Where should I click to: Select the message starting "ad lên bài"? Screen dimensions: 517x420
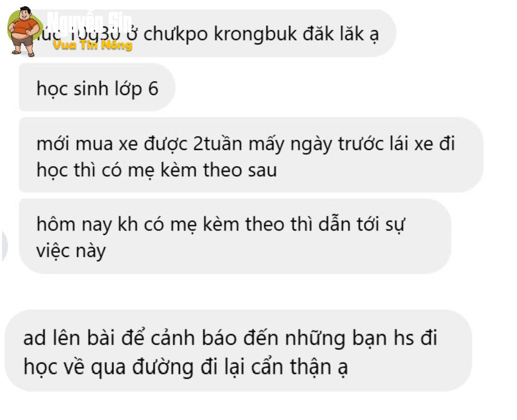coord(238,350)
